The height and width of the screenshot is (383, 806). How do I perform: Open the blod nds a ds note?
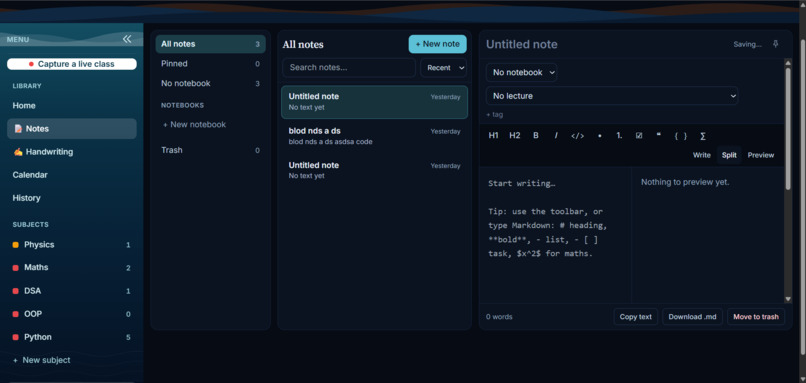(x=374, y=136)
